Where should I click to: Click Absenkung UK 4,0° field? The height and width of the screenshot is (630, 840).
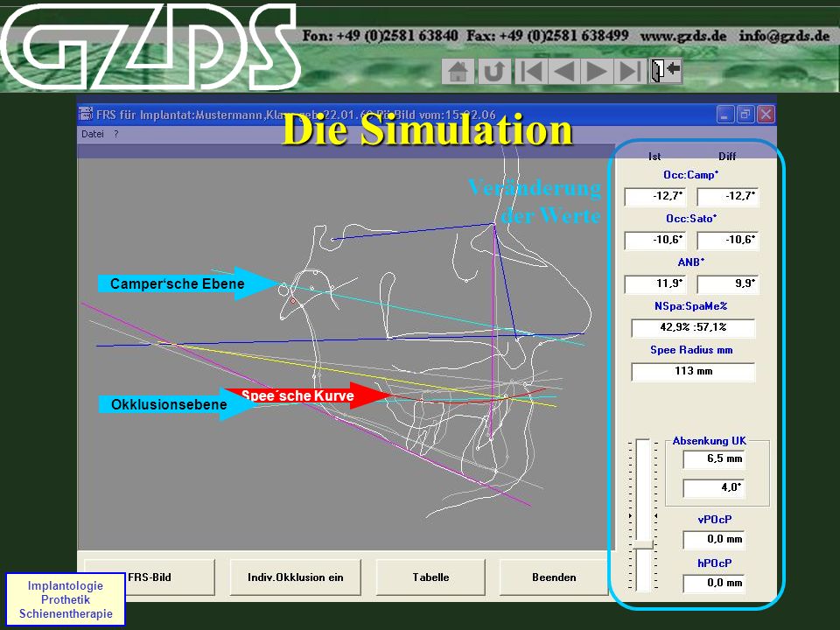coord(714,487)
